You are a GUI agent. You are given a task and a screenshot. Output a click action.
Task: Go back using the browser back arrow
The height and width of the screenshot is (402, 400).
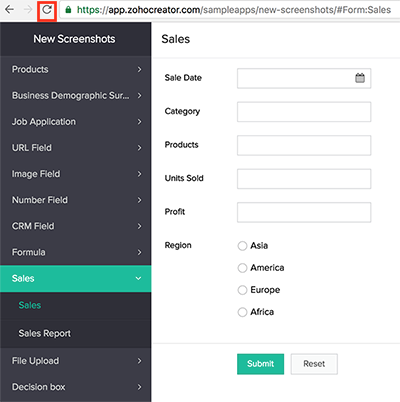[9, 10]
